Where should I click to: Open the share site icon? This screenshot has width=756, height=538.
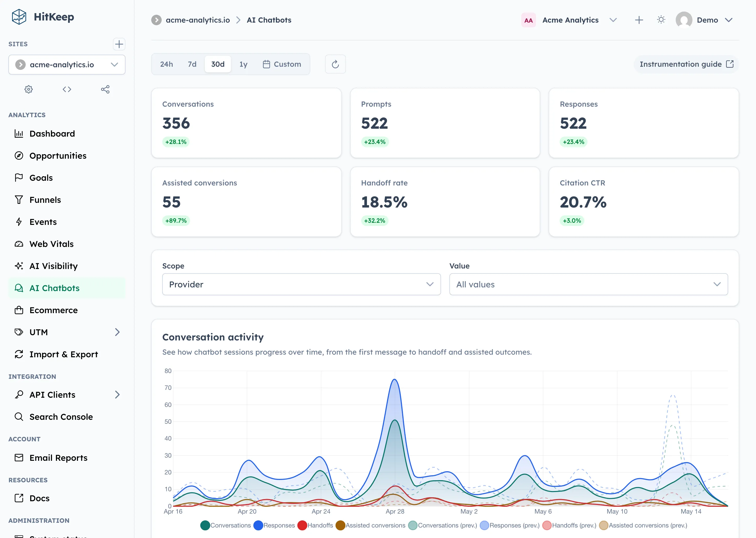point(105,89)
